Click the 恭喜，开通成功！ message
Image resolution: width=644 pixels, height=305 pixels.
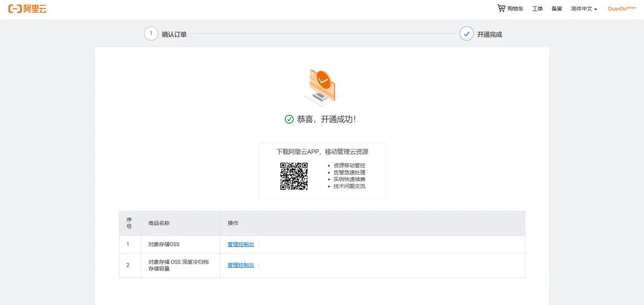326,119
